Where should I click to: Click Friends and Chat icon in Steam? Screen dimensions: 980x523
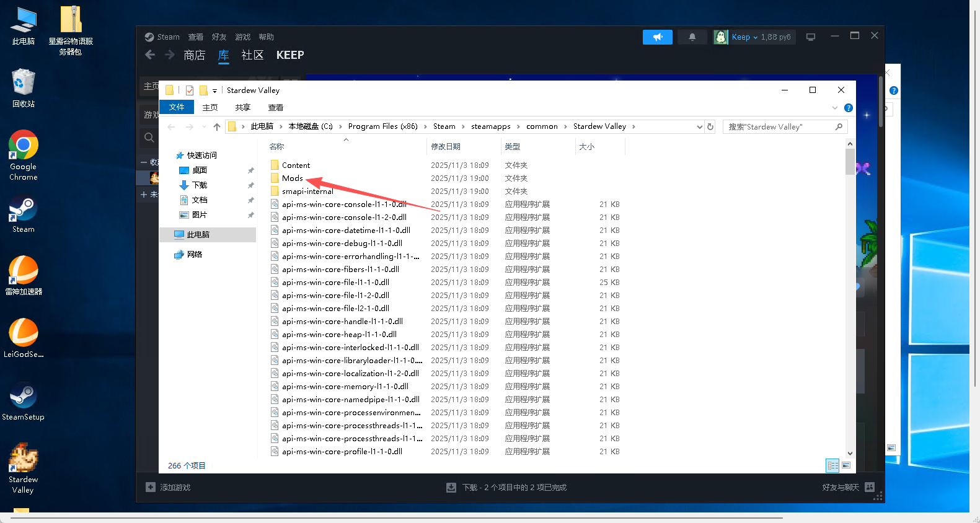pyautogui.click(x=870, y=487)
